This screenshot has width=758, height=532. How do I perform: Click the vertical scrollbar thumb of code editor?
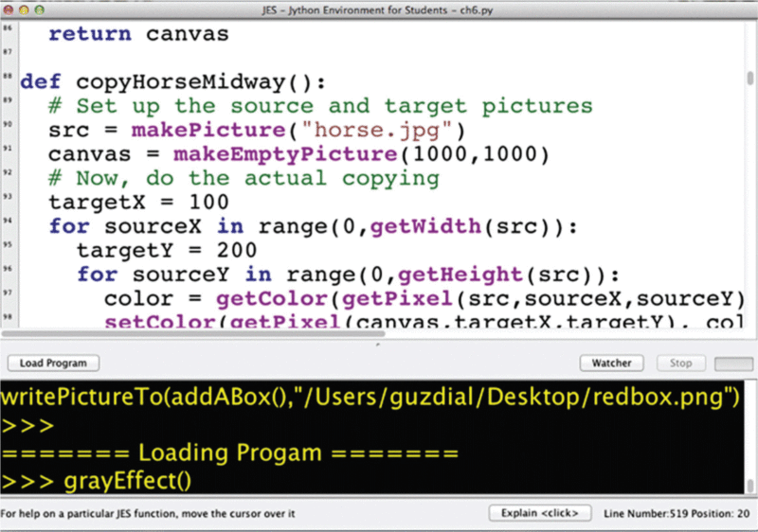point(749,79)
